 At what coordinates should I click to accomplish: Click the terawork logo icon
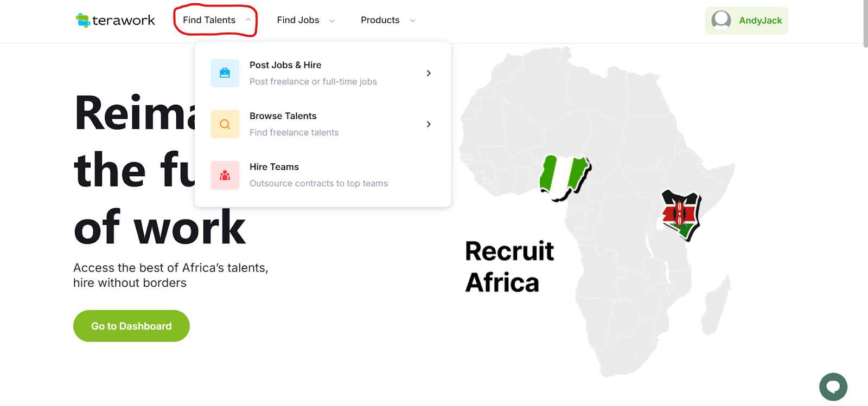(x=82, y=21)
